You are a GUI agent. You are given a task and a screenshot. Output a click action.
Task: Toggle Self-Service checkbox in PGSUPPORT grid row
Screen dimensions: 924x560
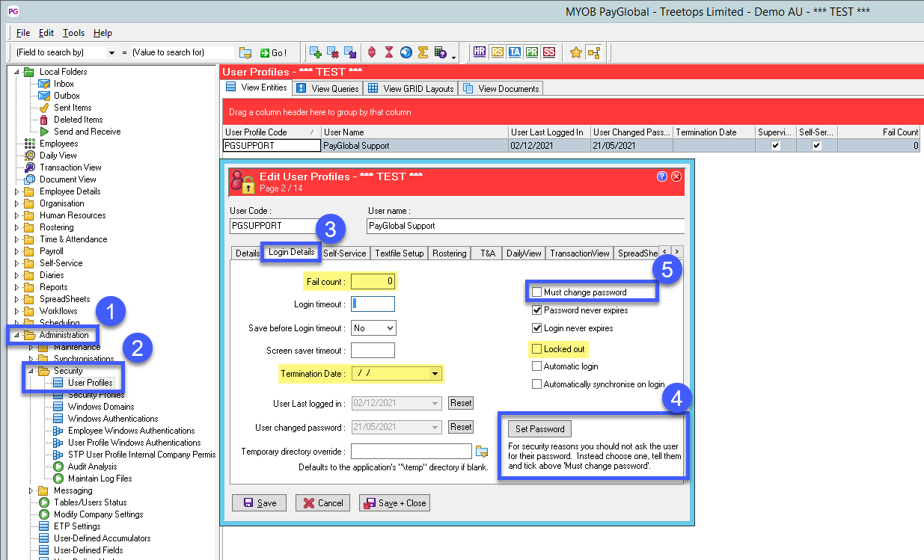(x=816, y=146)
